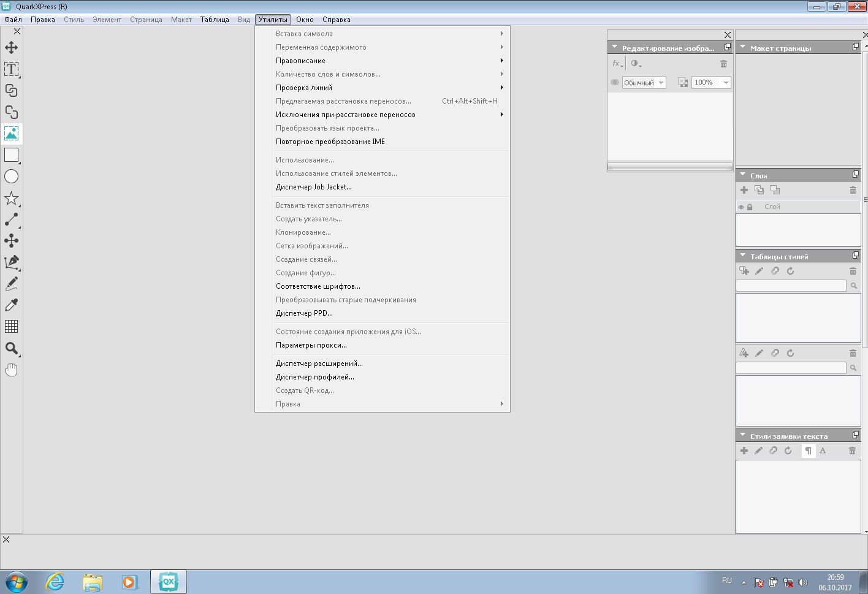Image resolution: width=868 pixels, height=594 pixels.
Task: Select the Oval Box tool
Action: 11,177
